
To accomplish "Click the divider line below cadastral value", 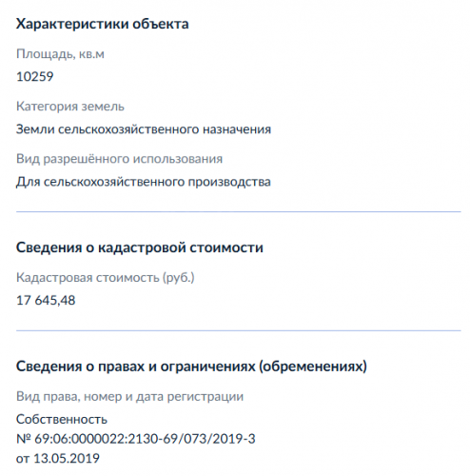I will (239, 330).
